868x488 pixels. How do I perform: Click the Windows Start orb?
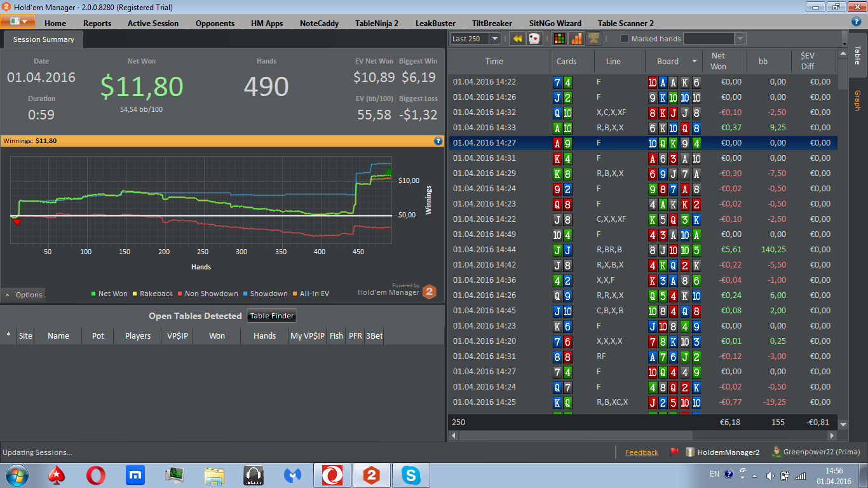point(17,475)
